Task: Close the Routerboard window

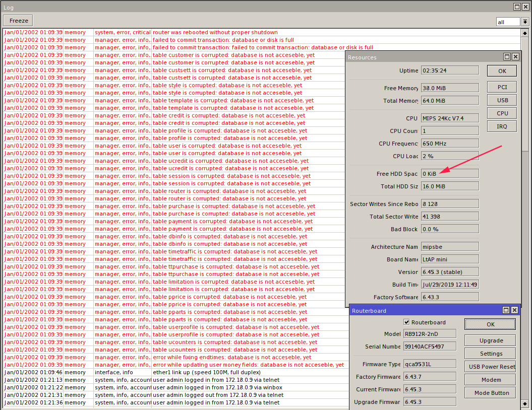Action: (514, 310)
